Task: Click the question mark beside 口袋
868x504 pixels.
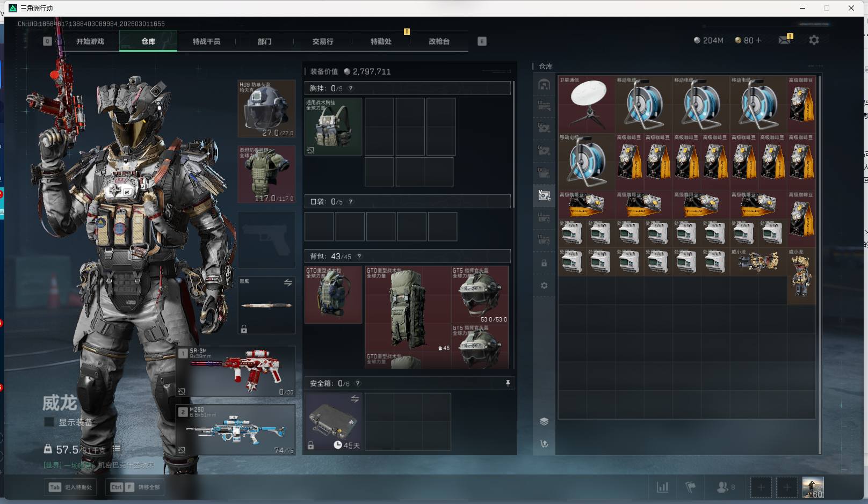Action: [351, 202]
